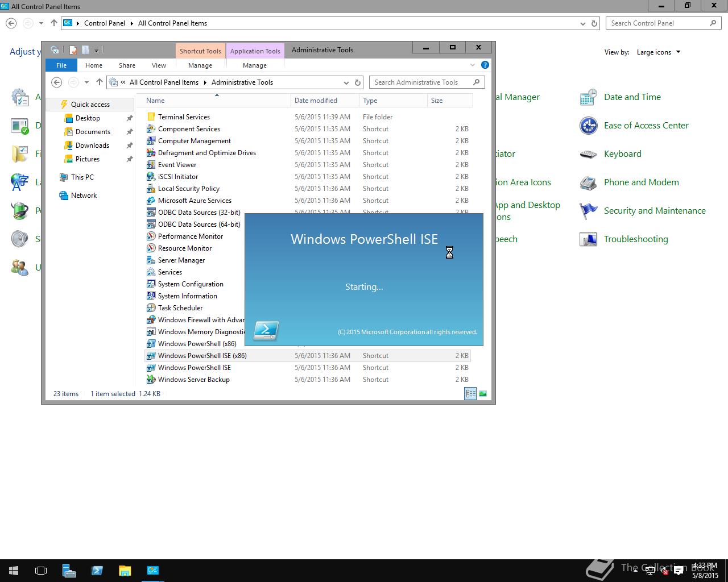Open the Shortcut Tools tab
Image resolution: width=728 pixels, height=582 pixels.
pos(200,51)
